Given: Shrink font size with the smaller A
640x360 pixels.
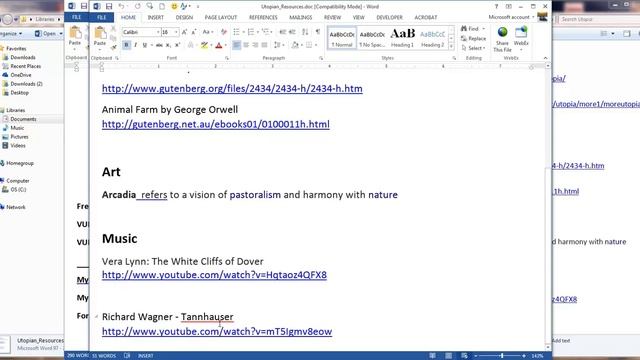Looking at the screenshot, I should [x=193, y=32].
